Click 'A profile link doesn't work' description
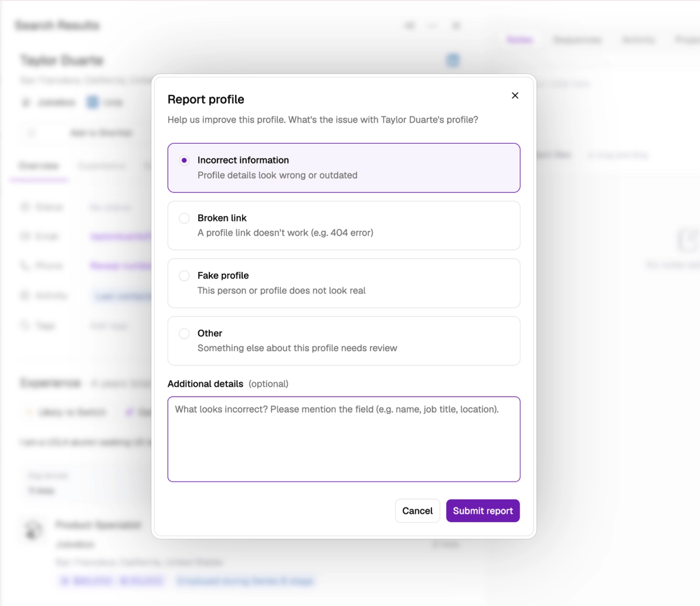The width and height of the screenshot is (700, 606). click(286, 233)
